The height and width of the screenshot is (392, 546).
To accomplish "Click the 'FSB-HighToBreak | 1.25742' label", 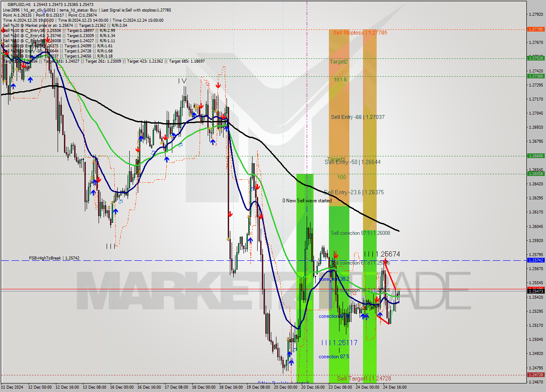I will [x=54, y=258].
